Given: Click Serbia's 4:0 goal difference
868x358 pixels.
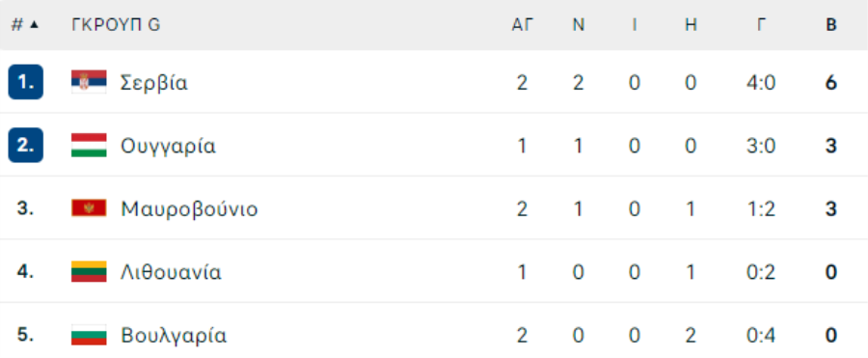Looking at the screenshot, I should [761, 83].
